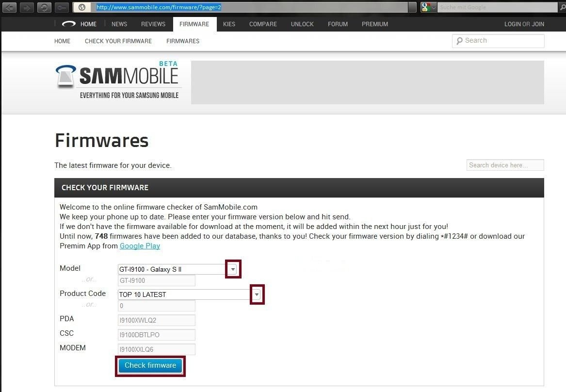Click the 'Firmwares' page heading
Screen dimensions: 566x392
pos(102,140)
